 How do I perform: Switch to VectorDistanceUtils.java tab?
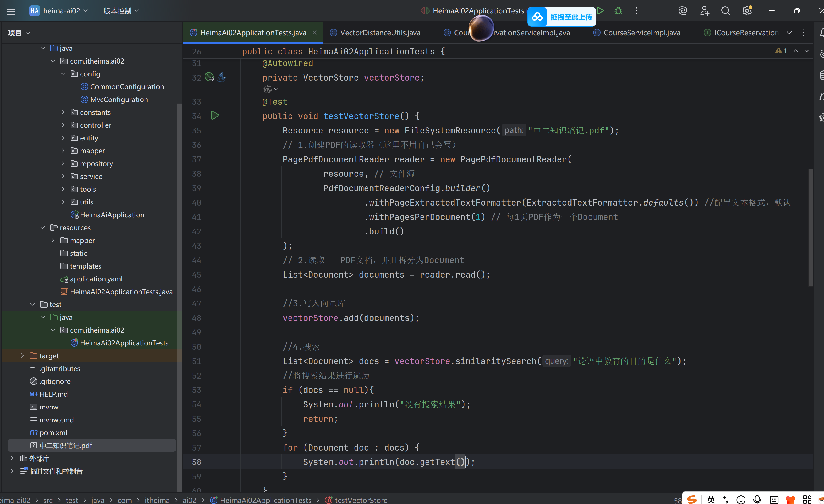380,33
